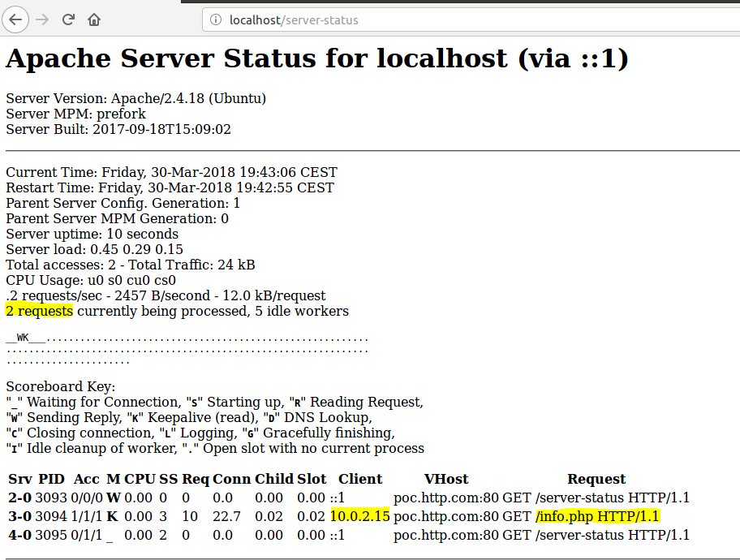
Task: Click highlighted /info.php HTTP/1.1 request
Action: coord(598,516)
